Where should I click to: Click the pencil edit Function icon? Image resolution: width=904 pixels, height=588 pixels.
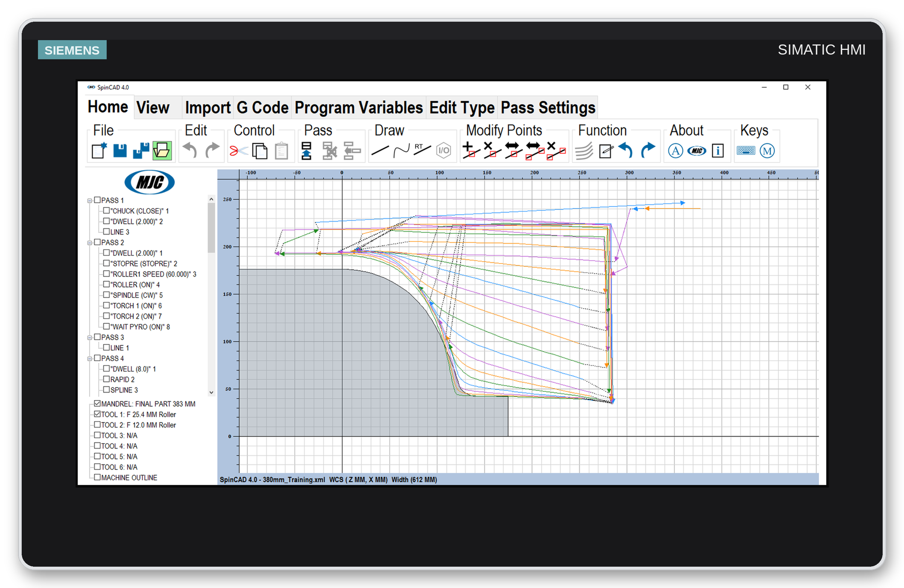click(x=606, y=151)
